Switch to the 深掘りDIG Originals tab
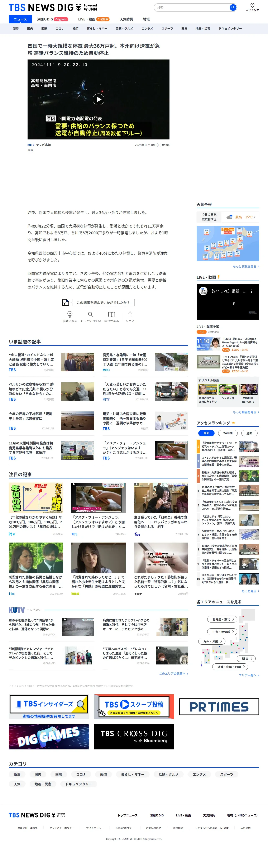The image size is (268, 868). click(52, 19)
